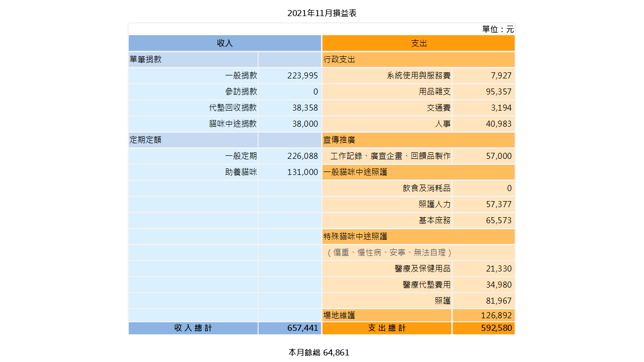Click the title 2021年11月損益表
644x362 pixels.
tap(322, 14)
